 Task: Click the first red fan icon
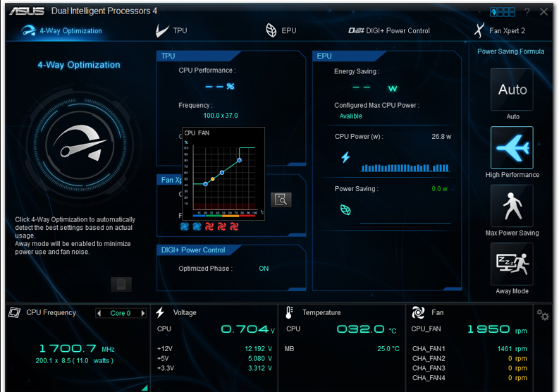[209, 226]
